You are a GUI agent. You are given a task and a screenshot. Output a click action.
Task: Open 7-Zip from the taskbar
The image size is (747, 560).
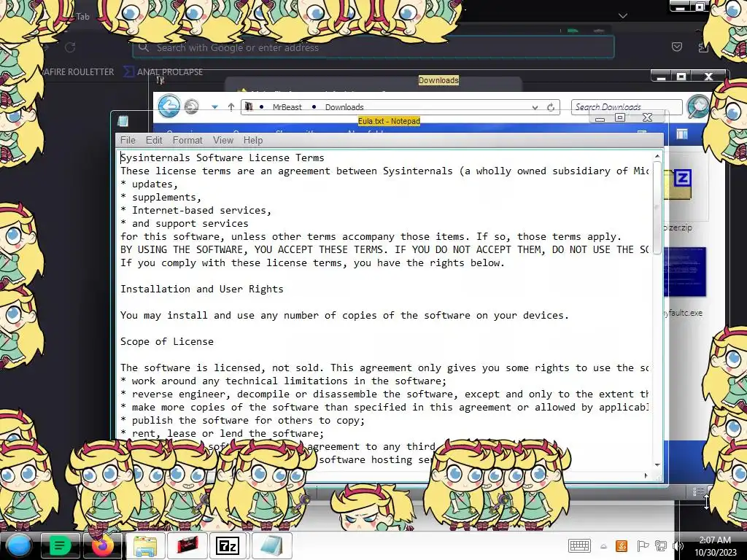tap(228, 545)
